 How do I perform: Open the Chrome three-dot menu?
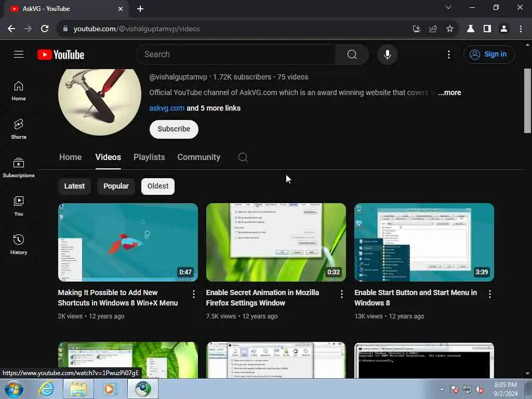[x=521, y=29]
